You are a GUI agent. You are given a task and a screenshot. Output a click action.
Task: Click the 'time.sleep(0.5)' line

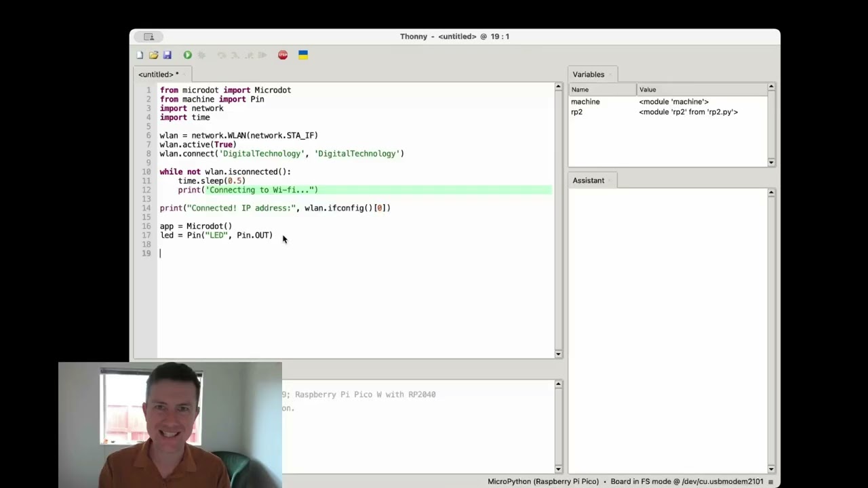(212, 181)
